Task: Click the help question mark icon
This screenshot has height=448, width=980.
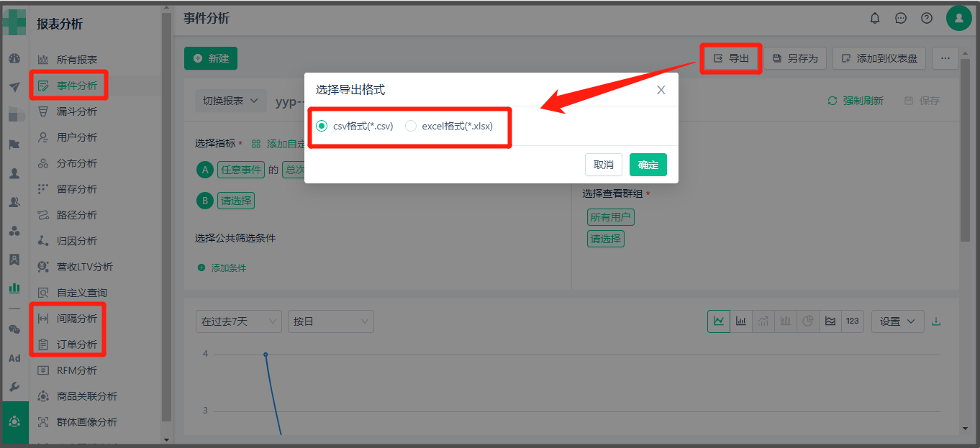Action: coord(927,18)
